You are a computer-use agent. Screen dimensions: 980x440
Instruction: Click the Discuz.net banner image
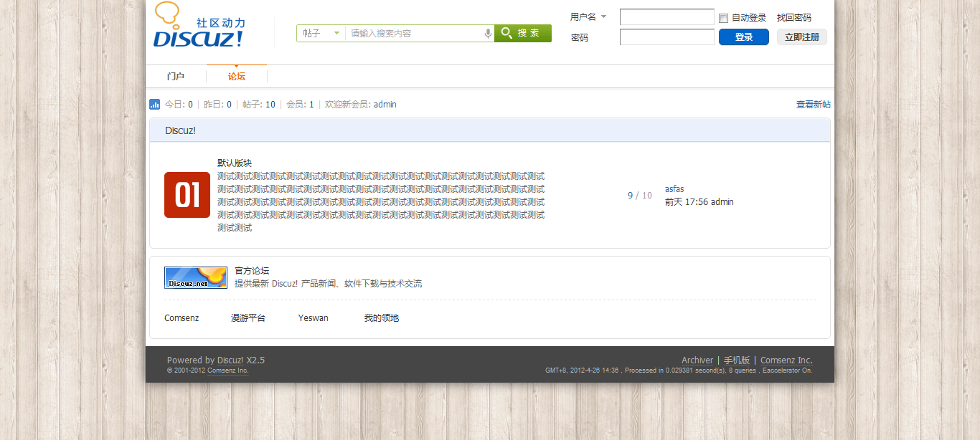tap(195, 277)
